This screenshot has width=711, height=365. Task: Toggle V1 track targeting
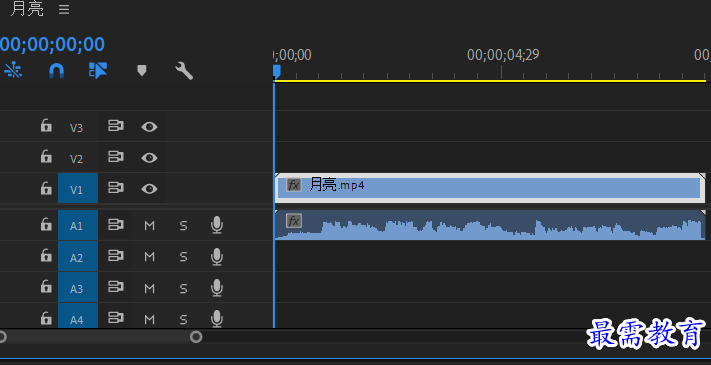[78, 188]
